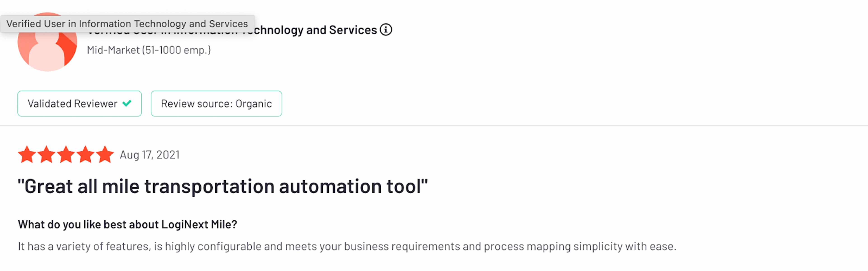Select the fourth red rating star
868x271 pixels.
tap(86, 154)
